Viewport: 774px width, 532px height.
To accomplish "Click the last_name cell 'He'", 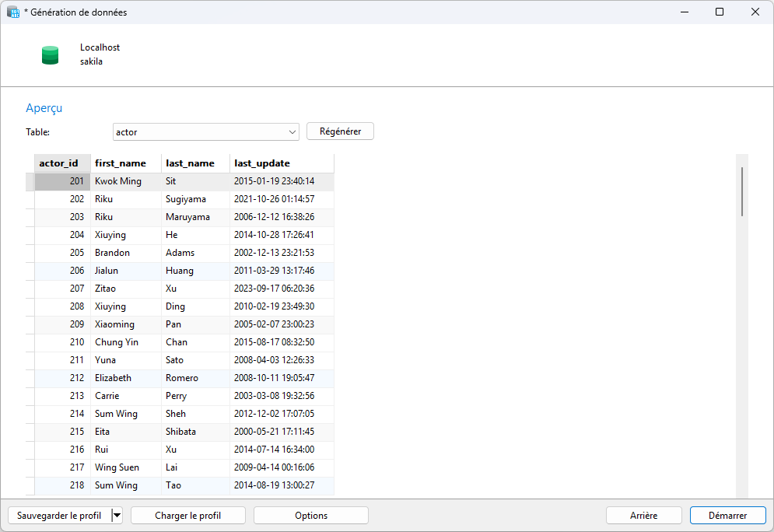I will 195,235.
